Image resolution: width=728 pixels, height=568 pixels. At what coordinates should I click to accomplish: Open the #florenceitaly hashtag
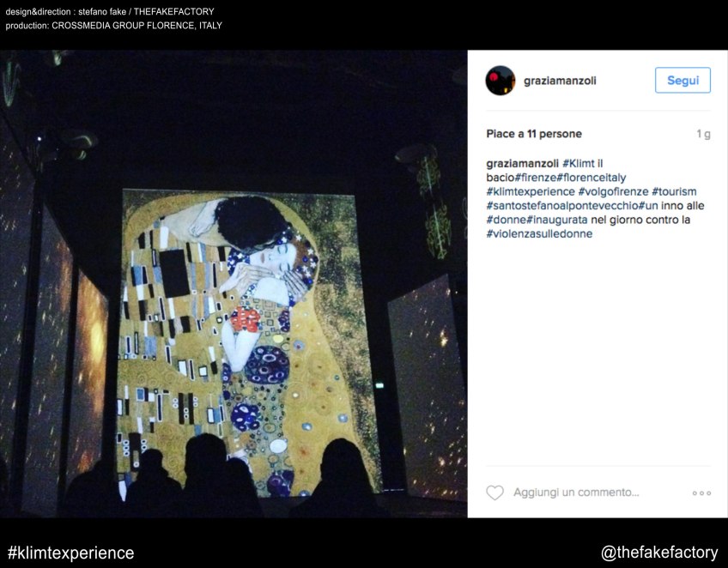point(591,178)
